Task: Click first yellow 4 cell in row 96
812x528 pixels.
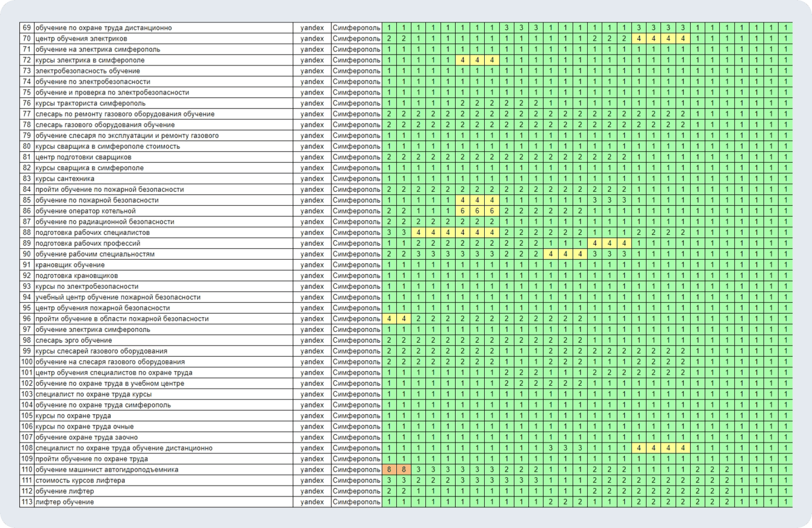Action: (389, 319)
